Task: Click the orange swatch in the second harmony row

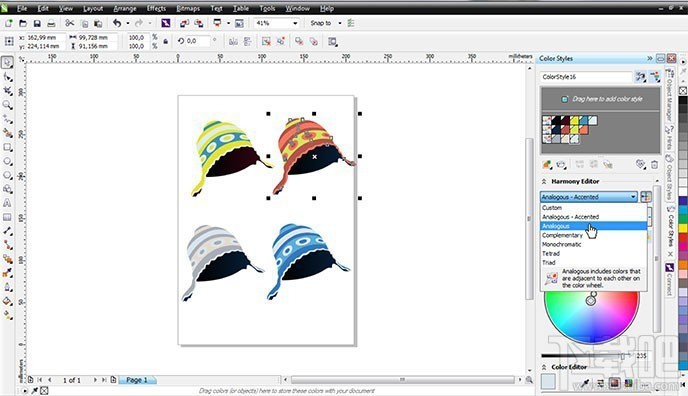Action: coord(584,130)
